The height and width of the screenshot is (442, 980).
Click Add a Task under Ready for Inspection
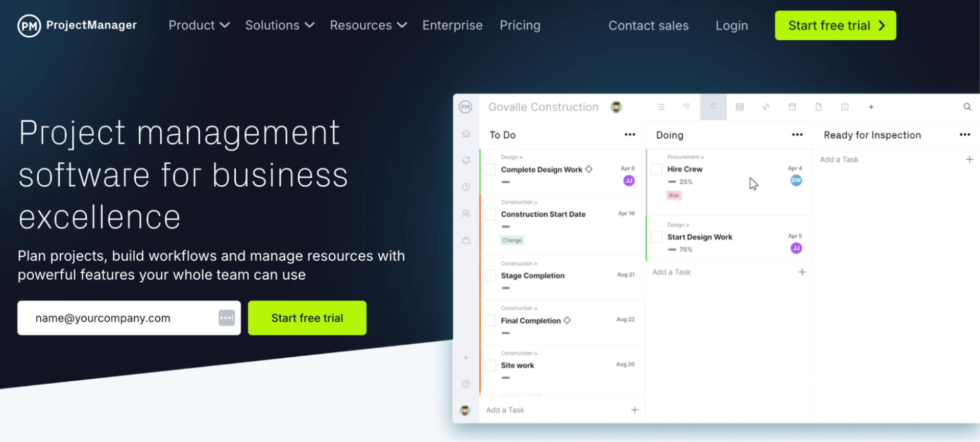click(839, 159)
